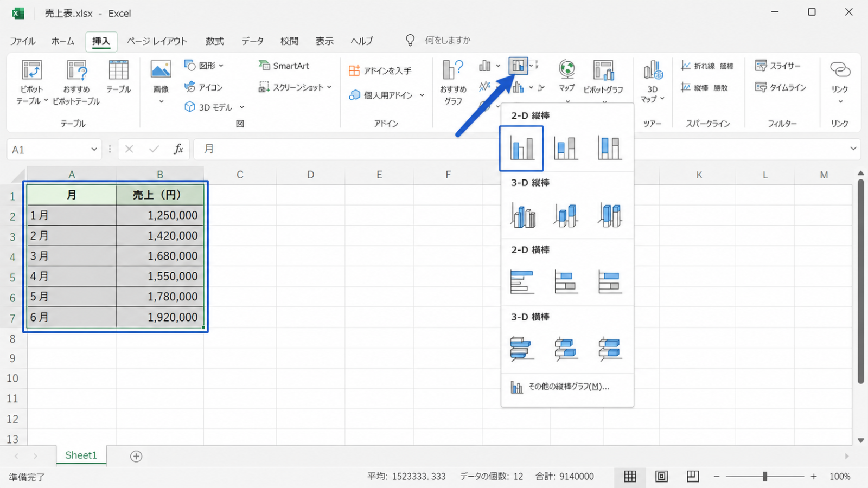Select the Sheet1 sheet tab

point(81,455)
